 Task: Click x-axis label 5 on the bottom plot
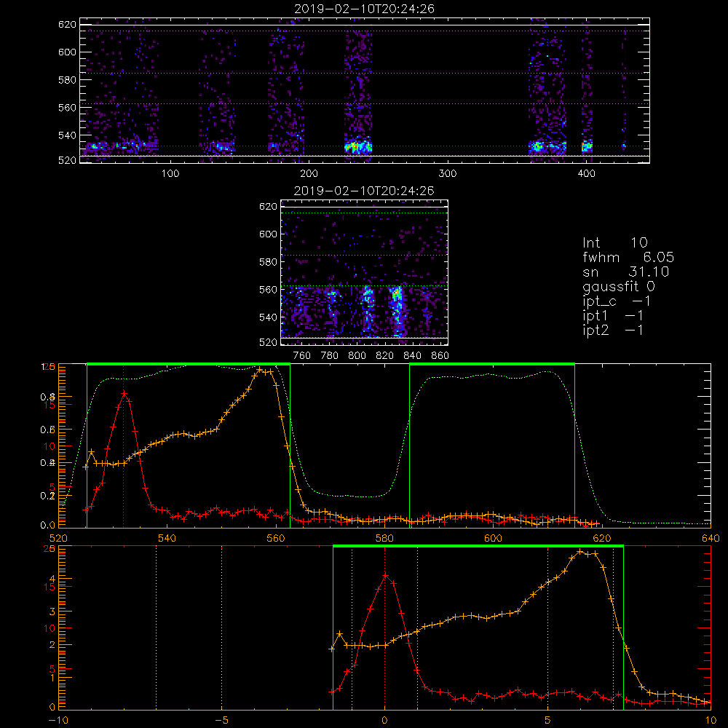(x=548, y=720)
